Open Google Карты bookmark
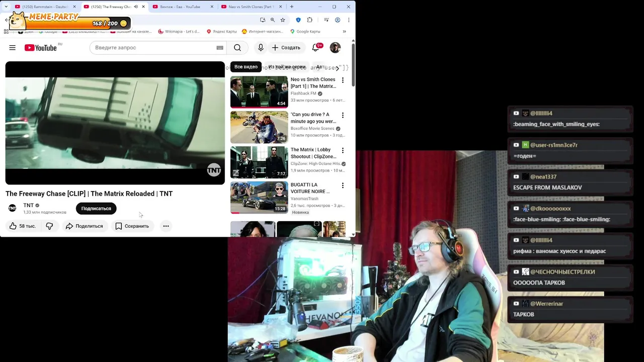The width and height of the screenshot is (644, 362). (305, 32)
